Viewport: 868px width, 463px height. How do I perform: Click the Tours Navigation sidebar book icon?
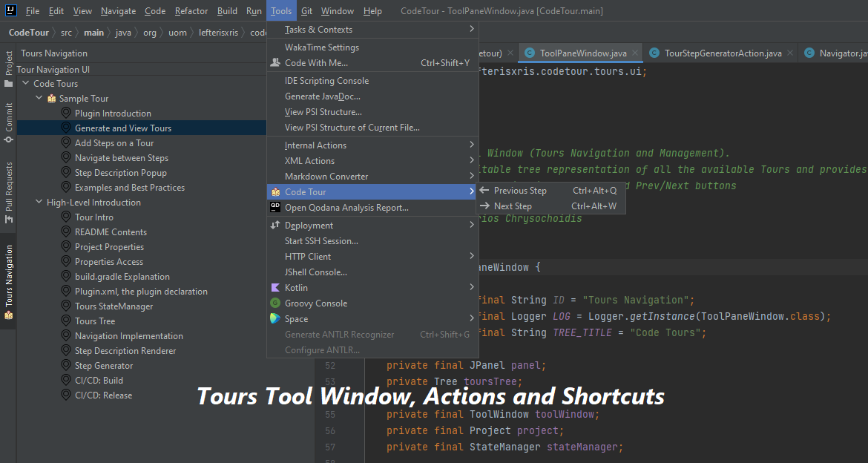click(x=8, y=315)
